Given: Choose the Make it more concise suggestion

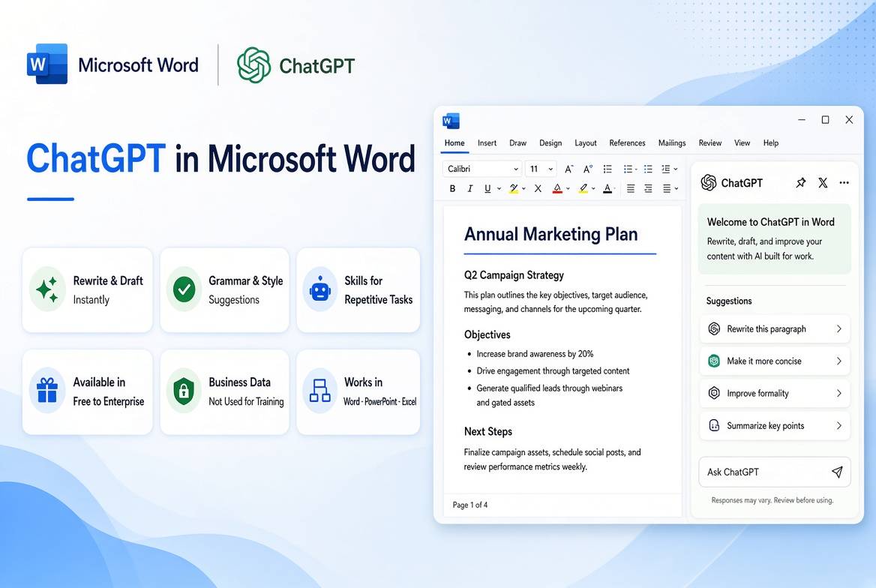Looking at the screenshot, I should tap(775, 361).
